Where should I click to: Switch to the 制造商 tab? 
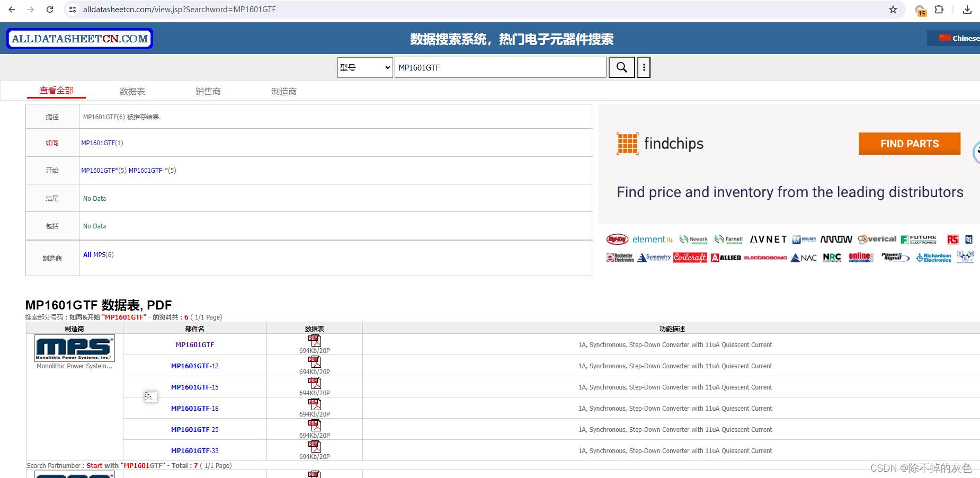(284, 92)
